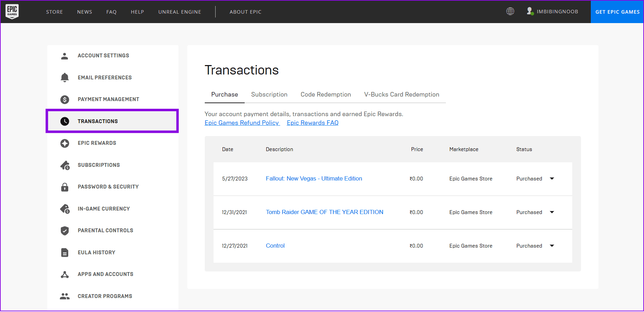Screen dimensions: 644x312
Task: Click the EULA History document icon
Action: 65,253
